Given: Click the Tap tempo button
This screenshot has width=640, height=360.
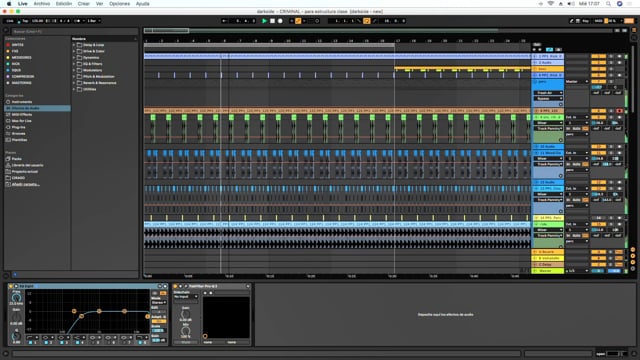Looking at the screenshot, I should point(24,21).
